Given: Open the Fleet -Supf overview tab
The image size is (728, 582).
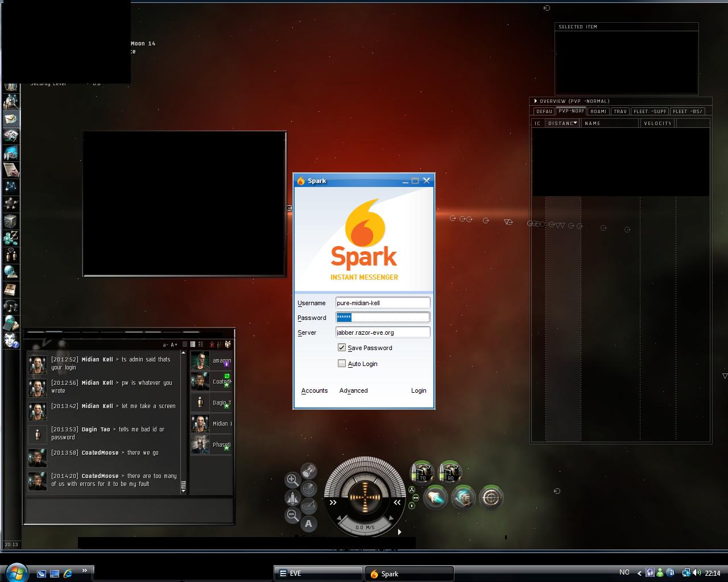Looking at the screenshot, I should [x=650, y=111].
